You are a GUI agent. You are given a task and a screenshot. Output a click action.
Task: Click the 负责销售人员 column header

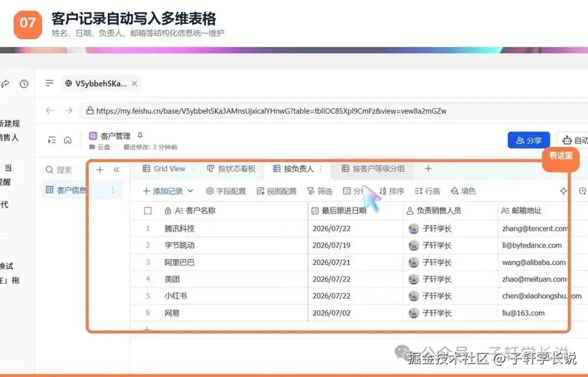tap(450, 211)
